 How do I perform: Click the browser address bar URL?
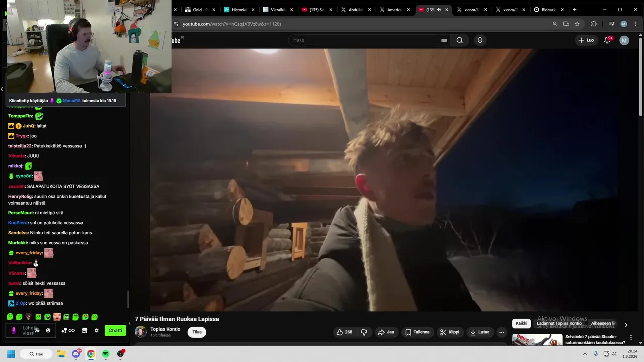tap(232, 24)
